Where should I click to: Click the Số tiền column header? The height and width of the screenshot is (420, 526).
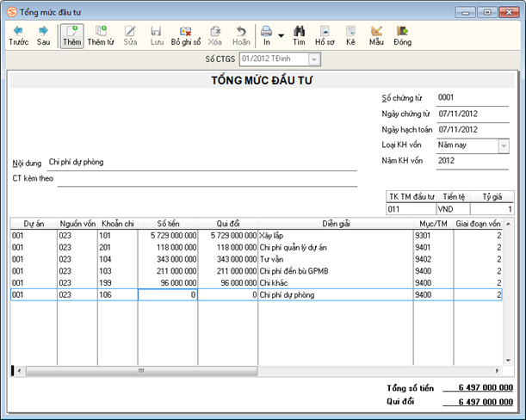coord(168,224)
